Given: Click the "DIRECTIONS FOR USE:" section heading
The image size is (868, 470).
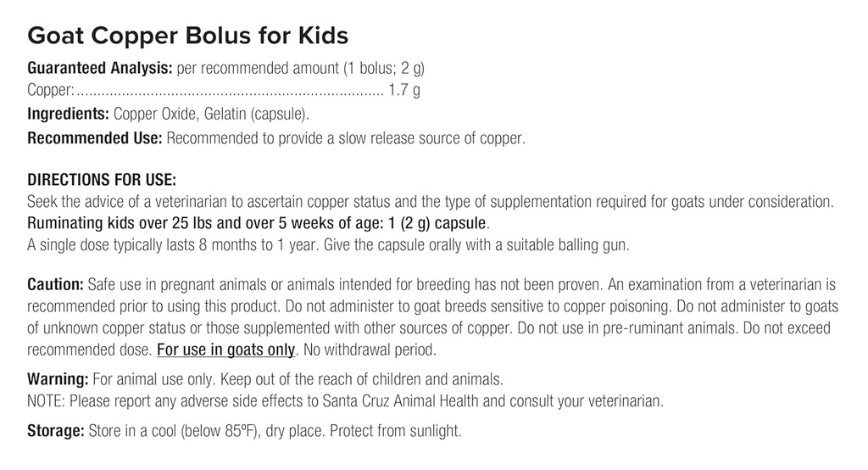Looking at the screenshot, I should (102, 181).
